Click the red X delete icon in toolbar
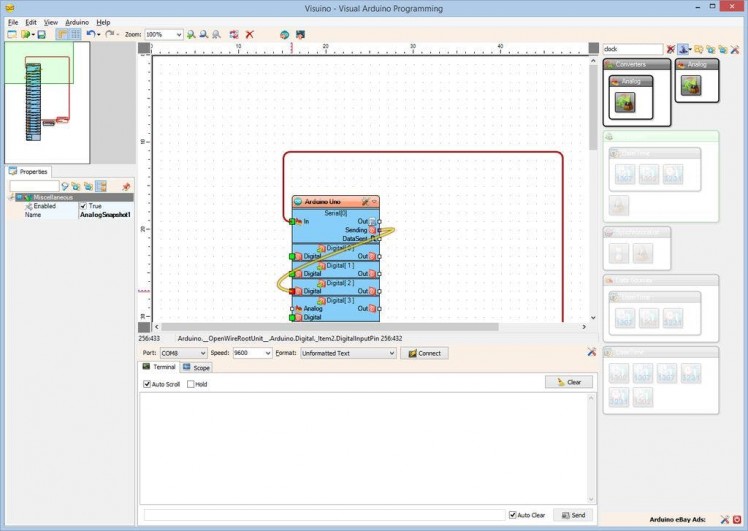The width and height of the screenshot is (748, 531). (x=250, y=34)
